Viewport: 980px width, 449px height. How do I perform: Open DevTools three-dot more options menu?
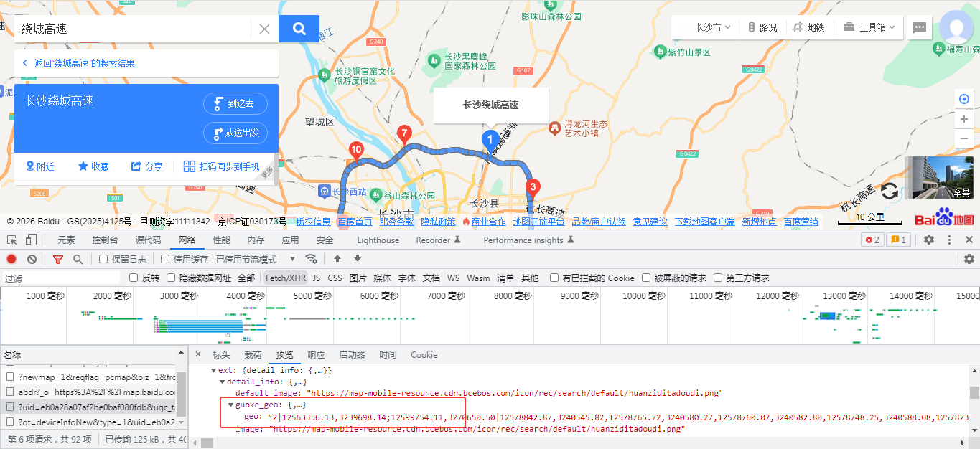point(949,240)
